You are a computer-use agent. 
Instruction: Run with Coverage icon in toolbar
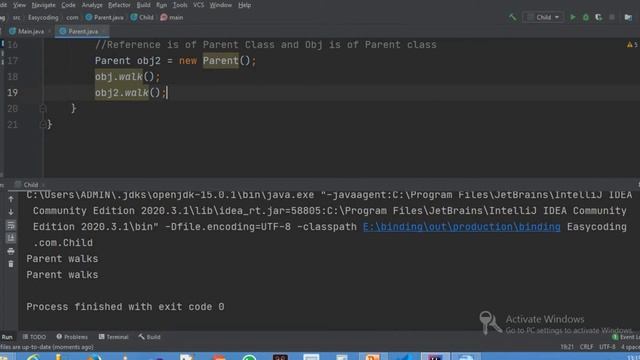tap(599, 17)
